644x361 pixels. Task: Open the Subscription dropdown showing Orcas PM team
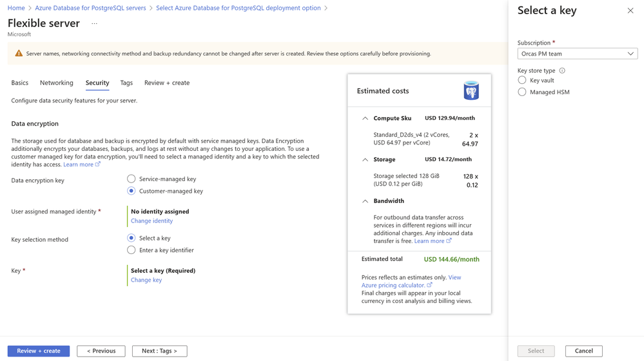coord(577,54)
